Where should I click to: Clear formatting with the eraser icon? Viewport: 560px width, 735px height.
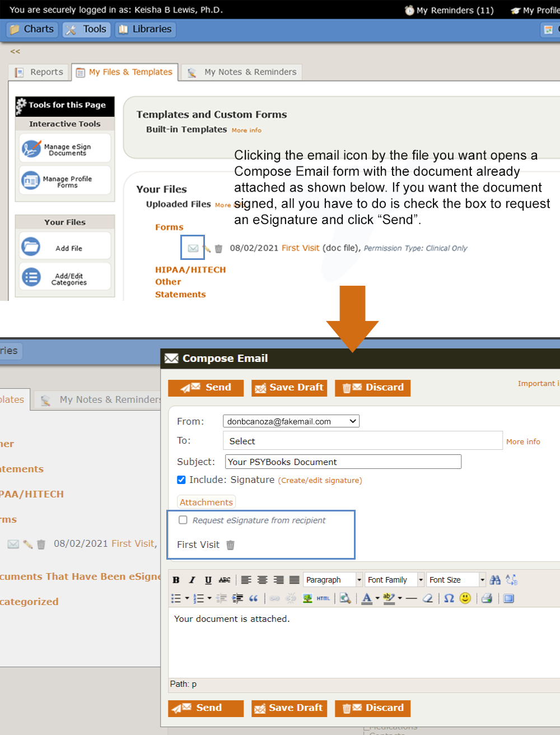(x=428, y=598)
